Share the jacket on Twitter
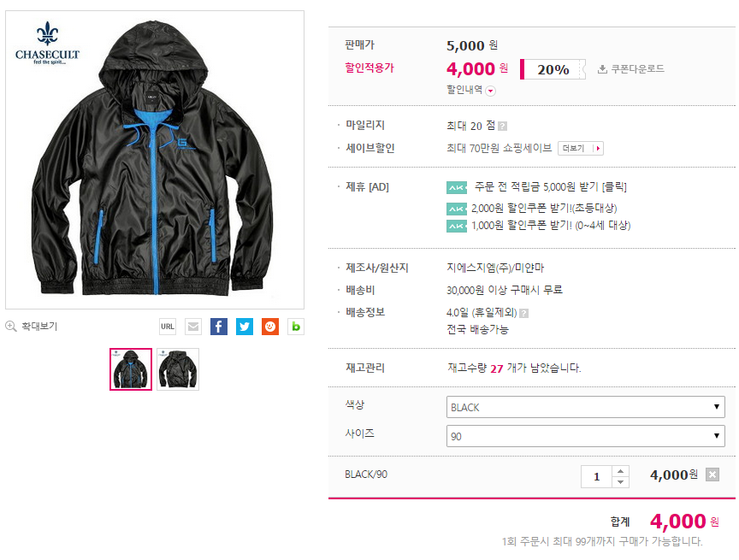This screenshot has height=560, width=739. tap(245, 327)
